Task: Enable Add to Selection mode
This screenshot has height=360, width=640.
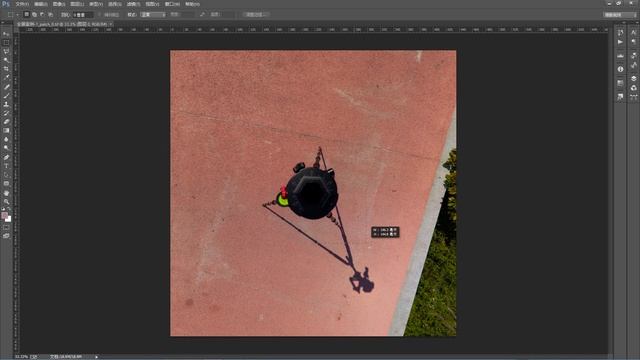Action: [x=34, y=14]
